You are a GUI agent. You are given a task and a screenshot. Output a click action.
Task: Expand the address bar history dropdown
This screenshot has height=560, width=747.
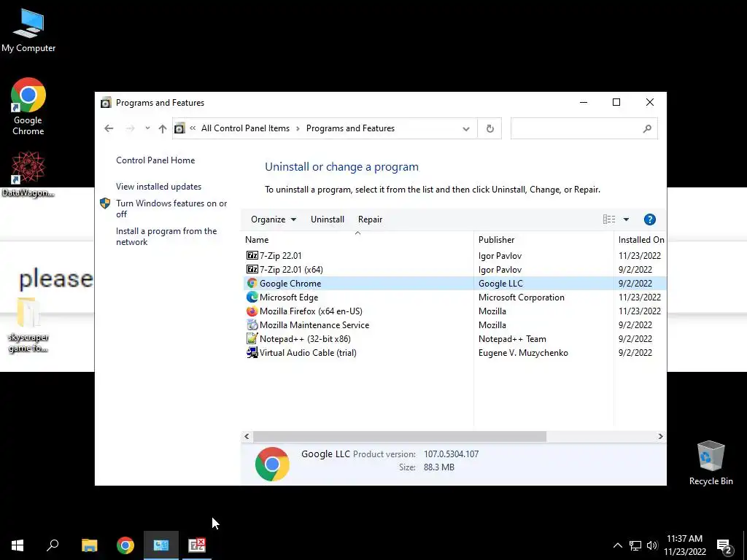pos(466,129)
